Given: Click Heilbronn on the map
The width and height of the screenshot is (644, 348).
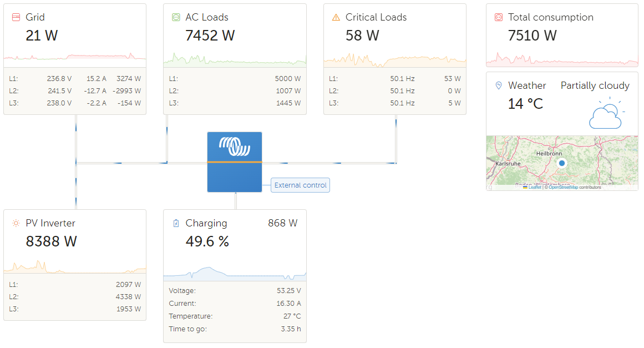Looking at the screenshot, I should [549, 153].
